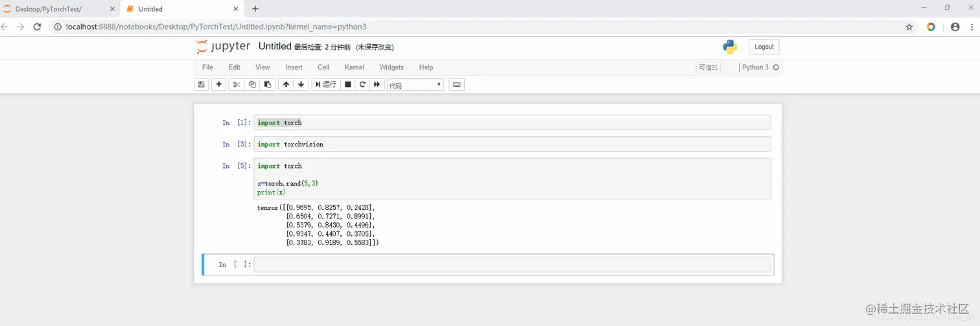
Task: Select the cell containing import torch only
Action: pos(512,122)
